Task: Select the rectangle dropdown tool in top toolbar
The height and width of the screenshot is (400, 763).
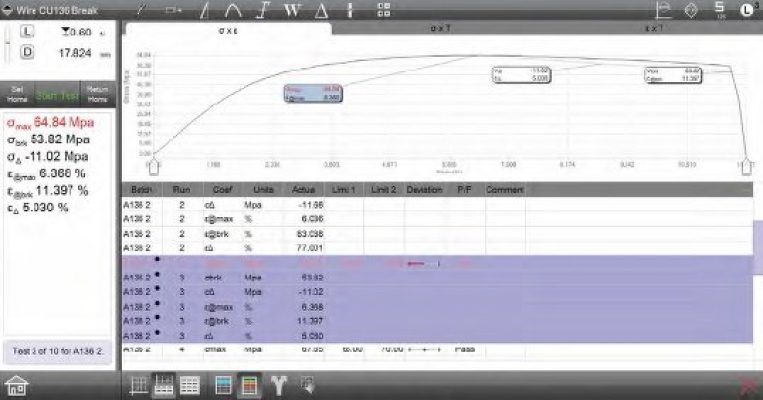Action: click(173, 9)
